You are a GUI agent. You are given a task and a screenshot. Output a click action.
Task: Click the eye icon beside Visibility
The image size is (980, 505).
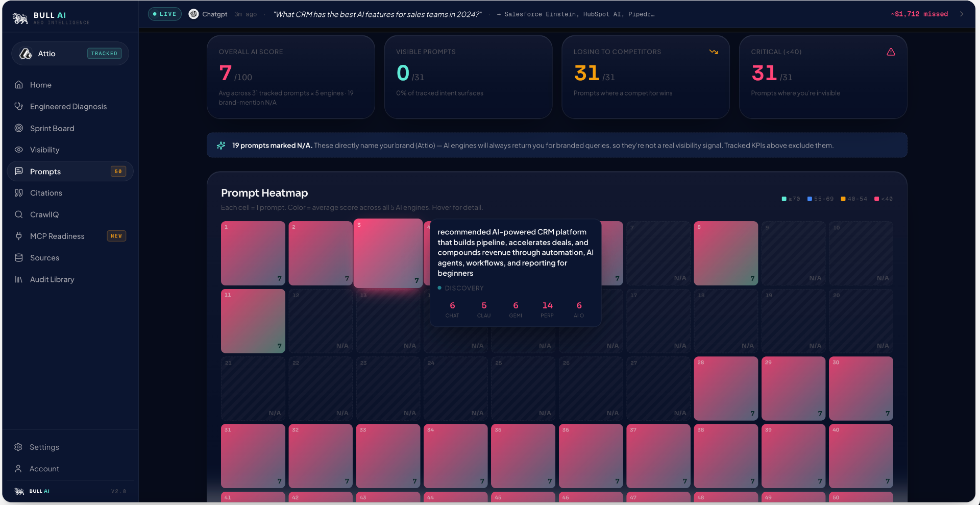(x=19, y=150)
